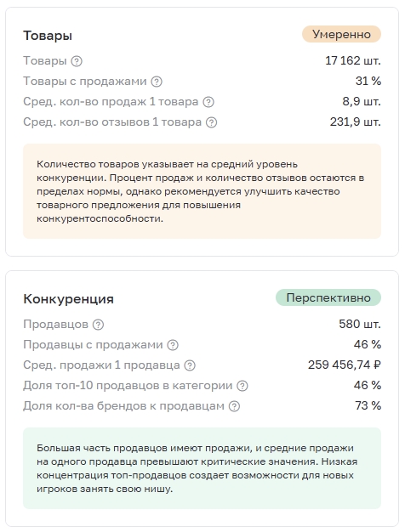Click info icon beside Сред. продажи 1 продавца

pos(190,365)
